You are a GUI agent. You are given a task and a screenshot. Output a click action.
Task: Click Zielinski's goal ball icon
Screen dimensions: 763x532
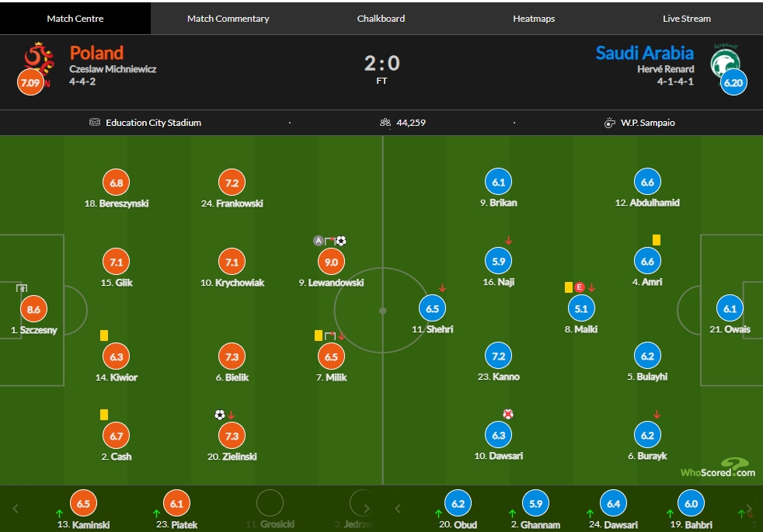coord(220,415)
